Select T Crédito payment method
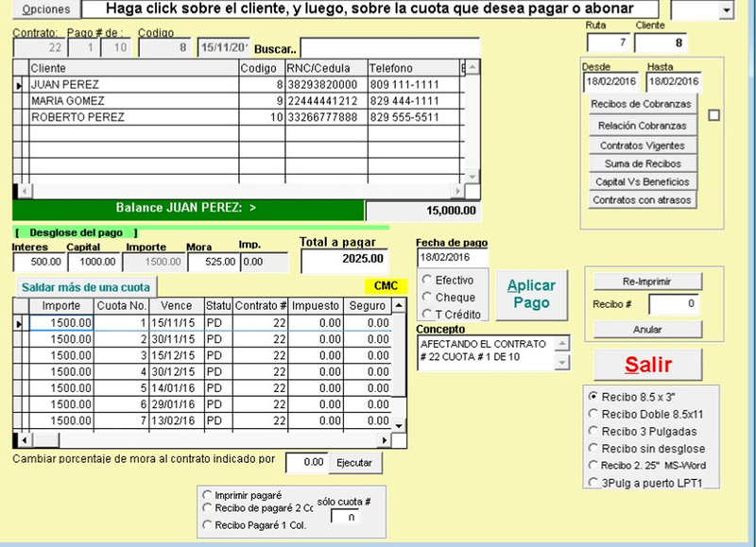The image size is (756, 547). click(x=452, y=315)
